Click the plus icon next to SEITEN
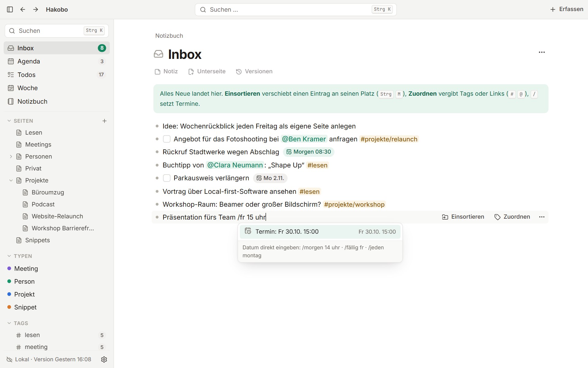 (x=104, y=121)
